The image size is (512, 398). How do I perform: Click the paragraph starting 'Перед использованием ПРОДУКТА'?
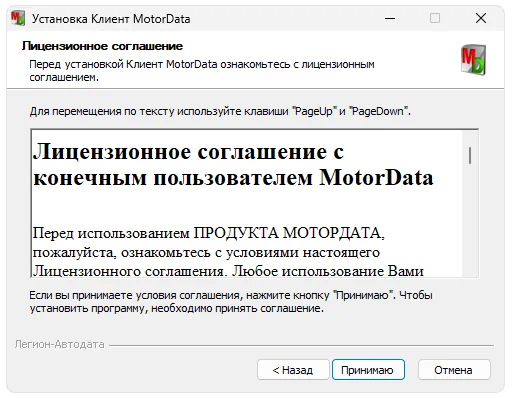coord(228,252)
